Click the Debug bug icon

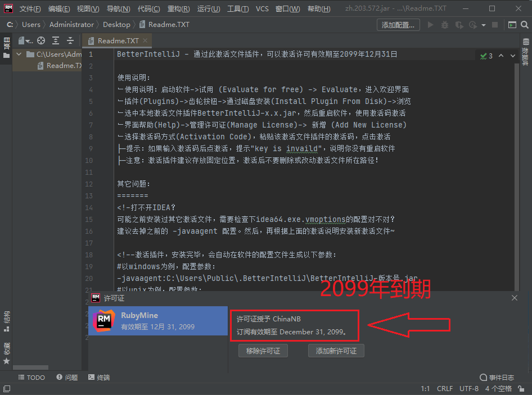pos(444,25)
